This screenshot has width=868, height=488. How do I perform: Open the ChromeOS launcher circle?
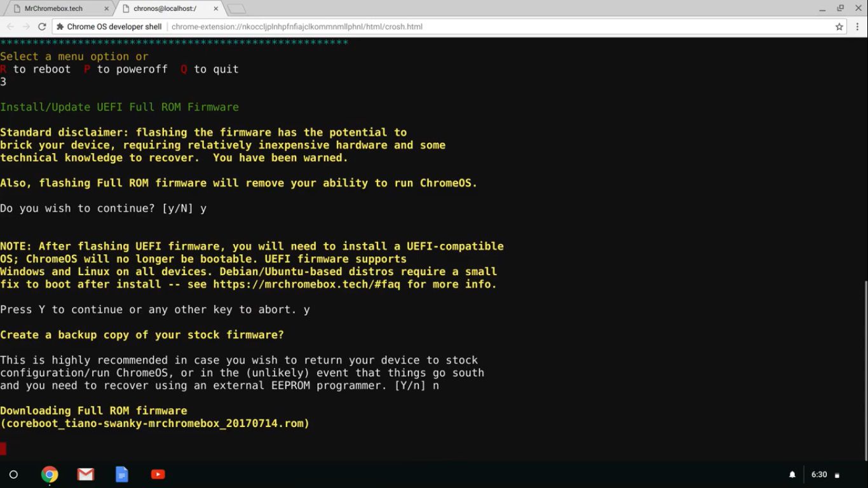13,475
